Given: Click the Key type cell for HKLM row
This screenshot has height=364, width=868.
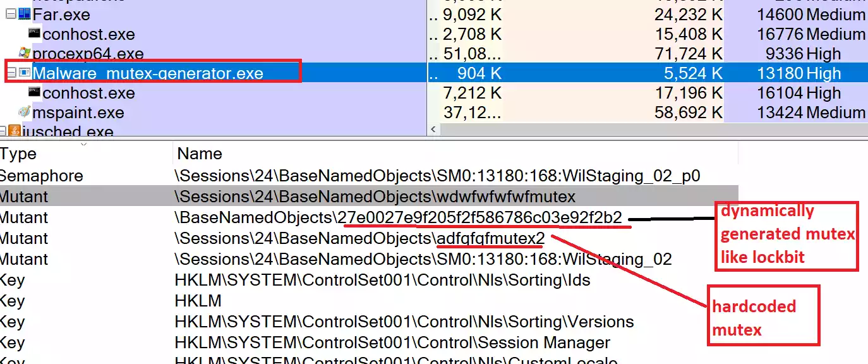Looking at the screenshot, I should (x=12, y=300).
